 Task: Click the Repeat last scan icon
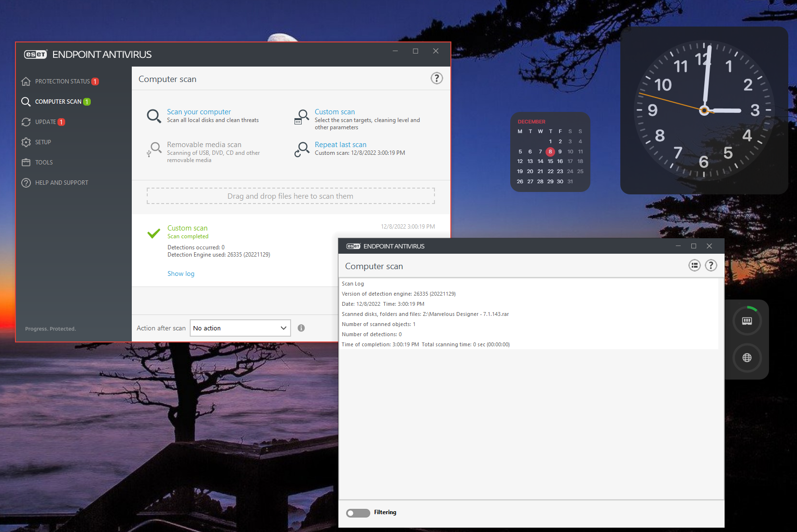pyautogui.click(x=302, y=149)
